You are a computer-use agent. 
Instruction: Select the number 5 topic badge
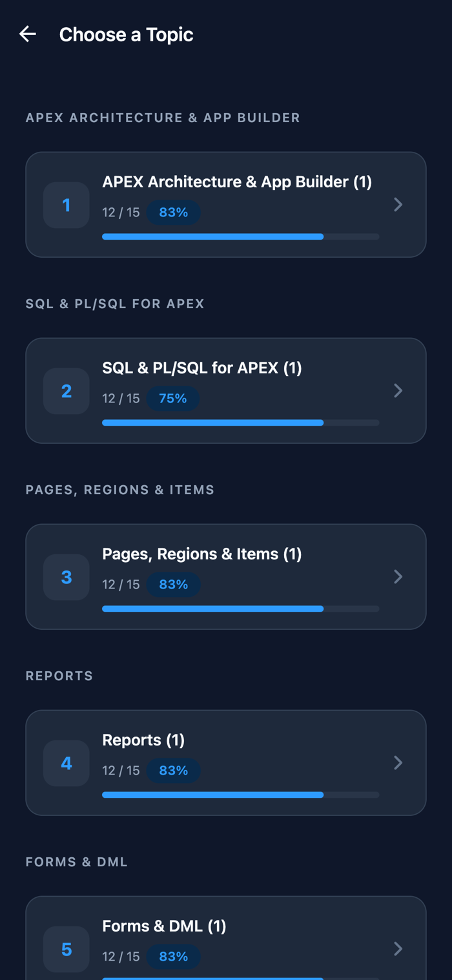[x=67, y=949]
